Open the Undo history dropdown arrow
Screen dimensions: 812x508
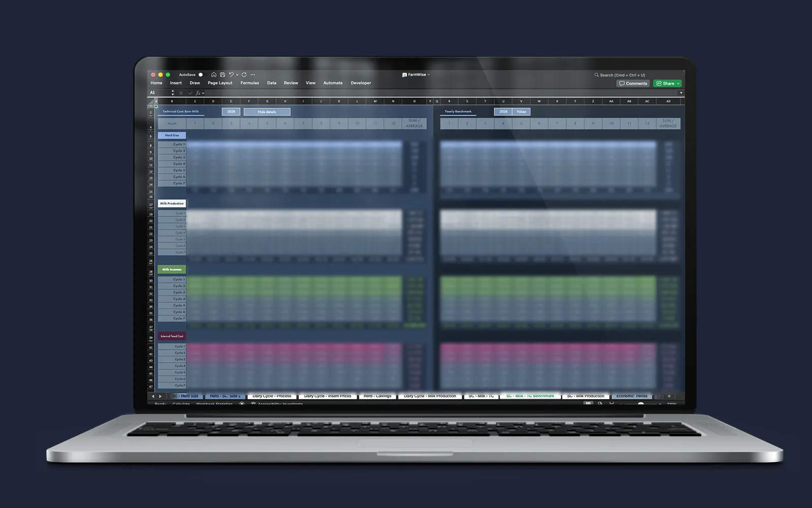pyautogui.click(x=237, y=75)
